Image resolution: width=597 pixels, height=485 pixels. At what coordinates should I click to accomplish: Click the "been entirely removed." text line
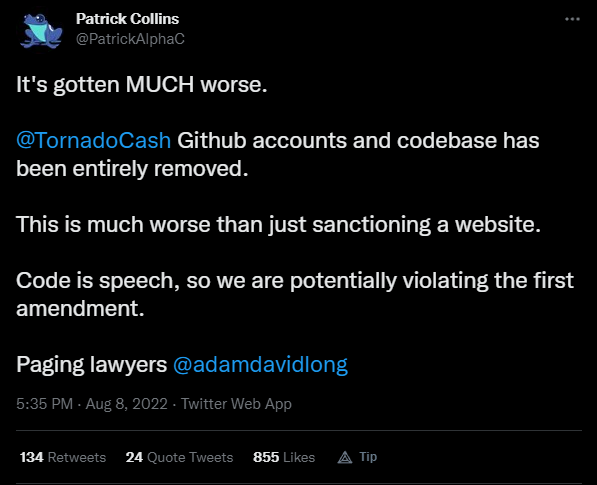click(x=132, y=168)
